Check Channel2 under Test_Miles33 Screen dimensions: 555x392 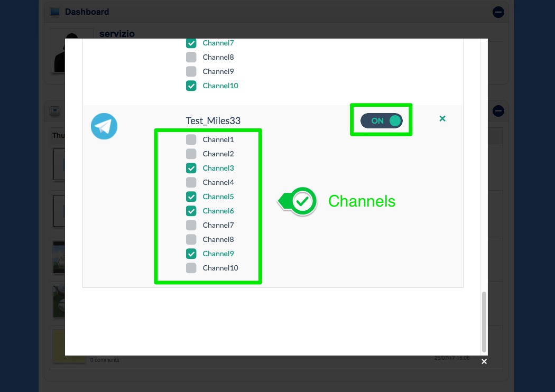click(191, 154)
